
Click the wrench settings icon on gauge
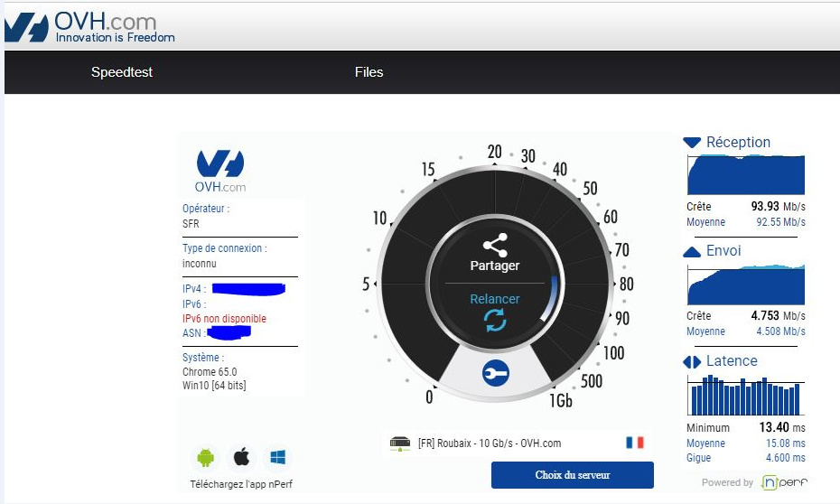click(x=495, y=373)
